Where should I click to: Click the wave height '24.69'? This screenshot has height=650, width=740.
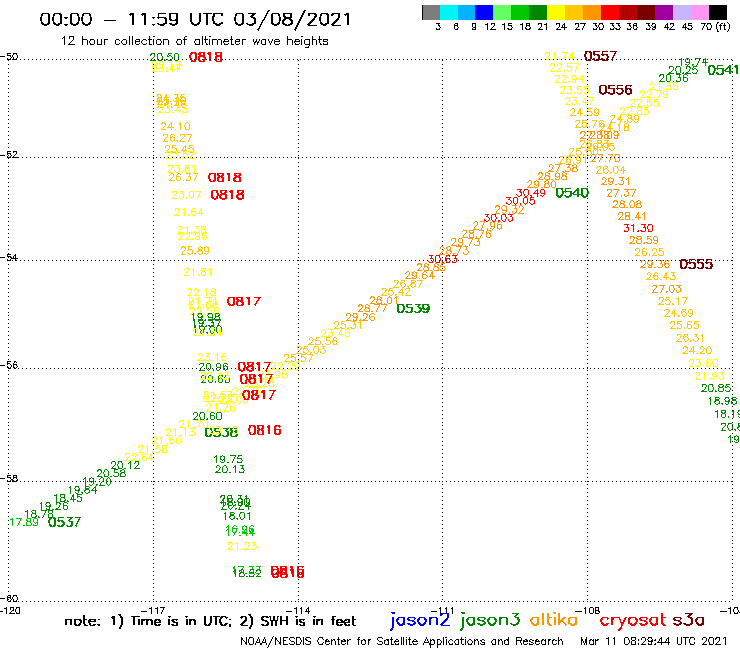pos(678,313)
